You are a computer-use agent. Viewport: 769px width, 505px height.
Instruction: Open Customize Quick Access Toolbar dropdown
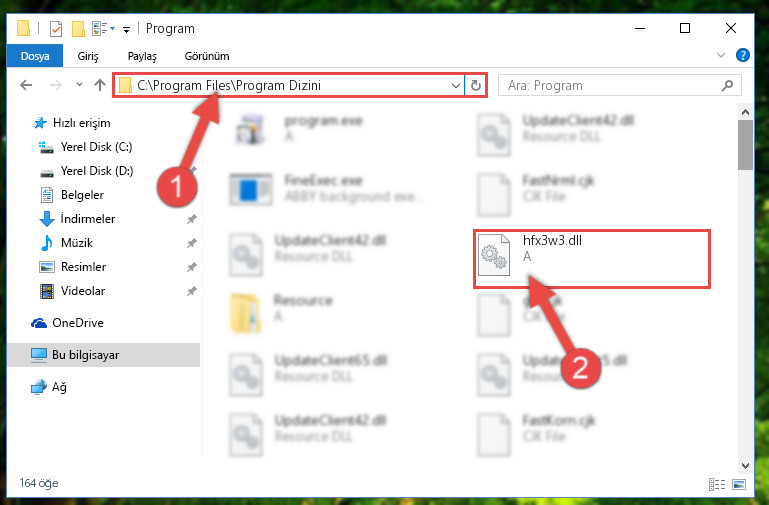(126, 30)
